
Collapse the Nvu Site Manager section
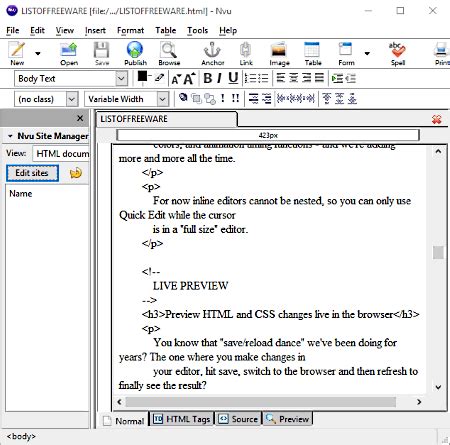(10, 136)
